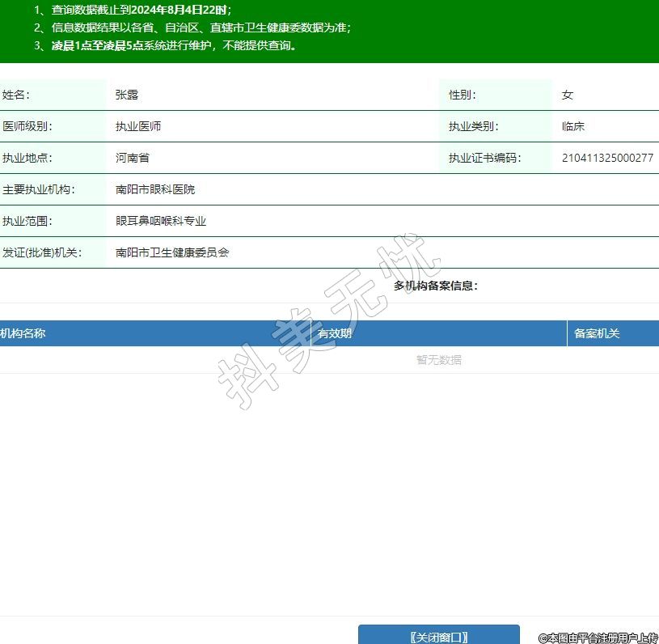The width and height of the screenshot is (659, 644).
Task: Click the 发证(批准)机关 field label
Action: tap(42, 252)
